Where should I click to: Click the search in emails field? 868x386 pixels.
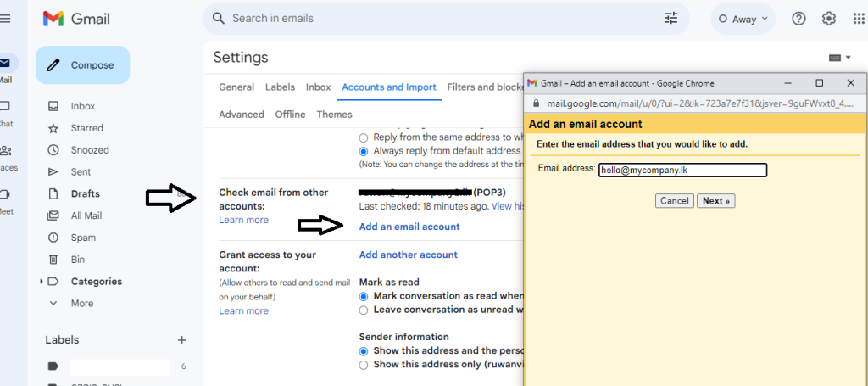coord(446,19)
